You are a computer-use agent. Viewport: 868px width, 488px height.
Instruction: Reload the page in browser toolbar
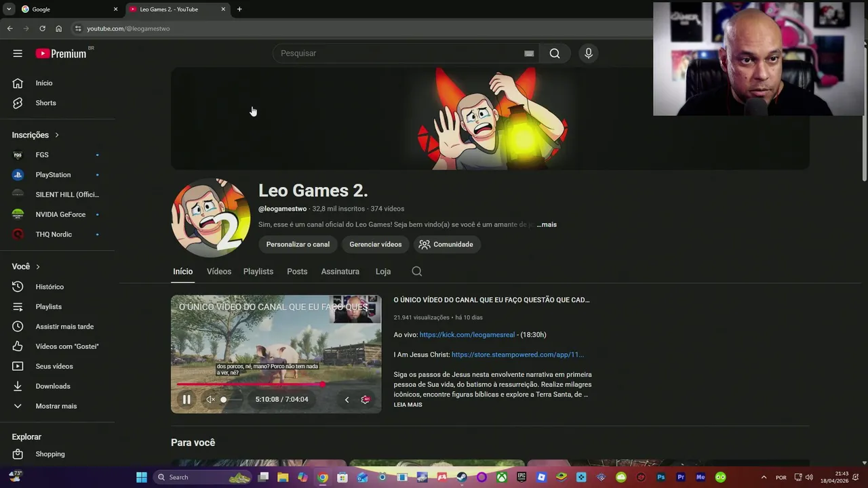point(42,28)
